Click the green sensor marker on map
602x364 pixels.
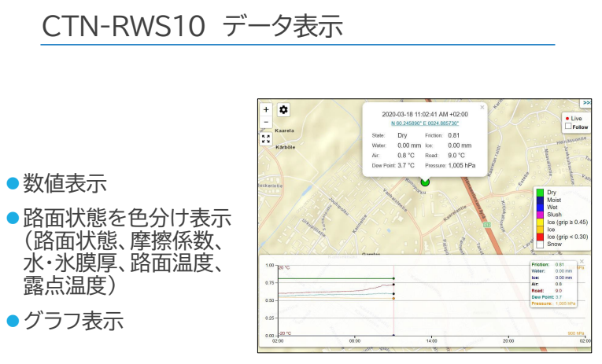tap(425, 182)
